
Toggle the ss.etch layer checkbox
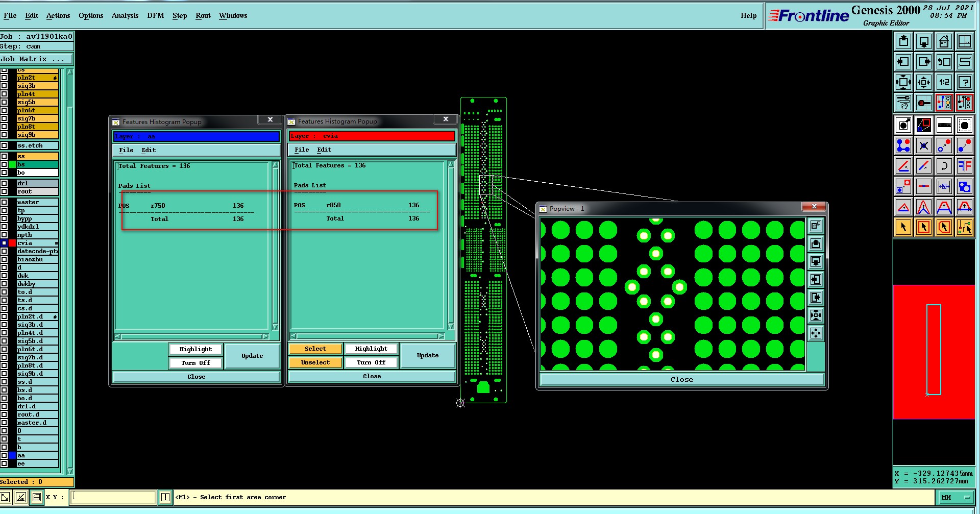click(4, 145)
